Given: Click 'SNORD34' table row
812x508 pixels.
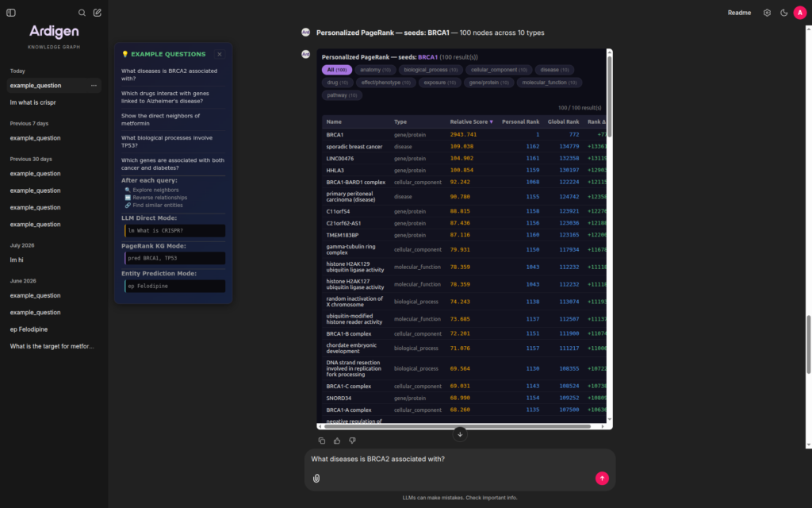Looking at the screenshot, I should click(x=464, y=398).
